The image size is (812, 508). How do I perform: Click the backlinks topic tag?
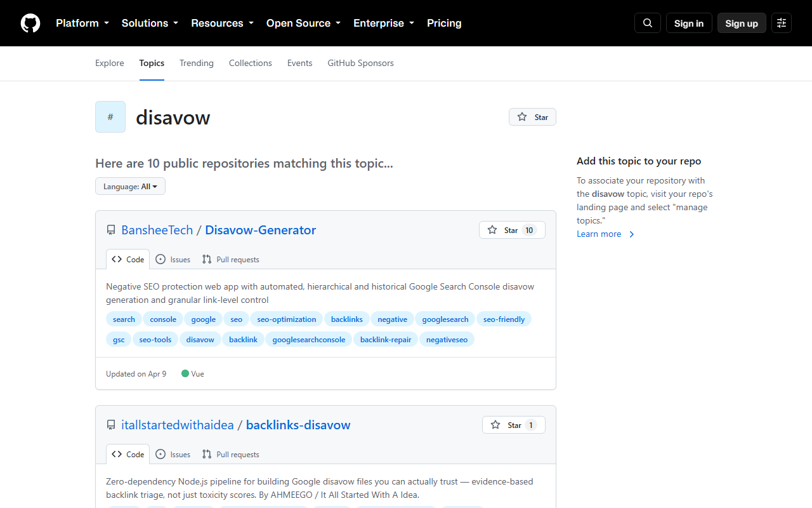pyautogui.click(x=347, y=319)
